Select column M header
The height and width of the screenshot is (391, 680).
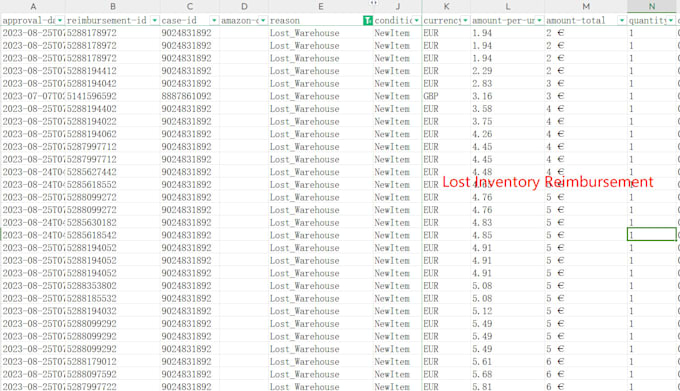(x=586, y=7)
